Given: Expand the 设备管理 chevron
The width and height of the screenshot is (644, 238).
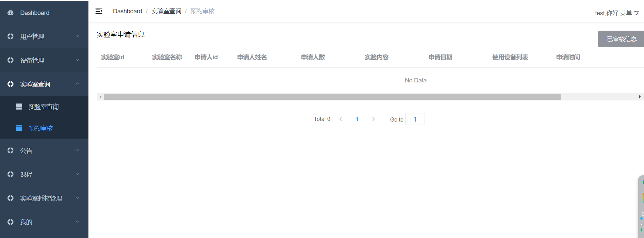Looking at the screenshot, I should tap(77, 60).
